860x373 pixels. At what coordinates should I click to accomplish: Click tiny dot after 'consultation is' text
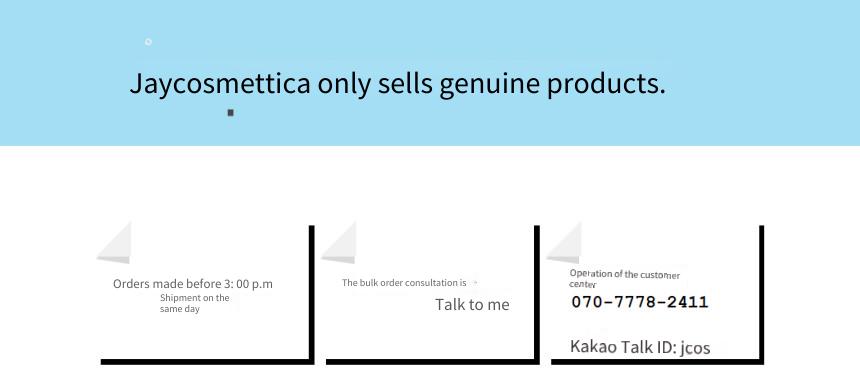[475, 282]
